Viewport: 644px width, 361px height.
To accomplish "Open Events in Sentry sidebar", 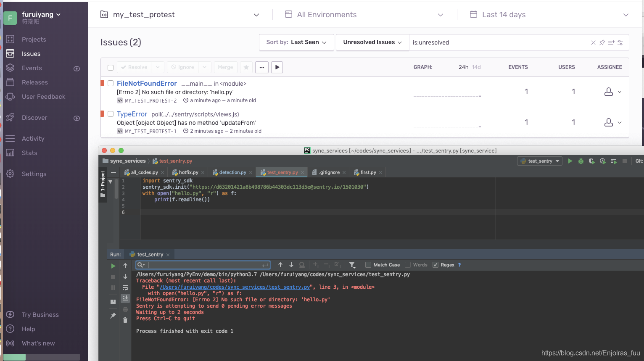I will [32, 68].
